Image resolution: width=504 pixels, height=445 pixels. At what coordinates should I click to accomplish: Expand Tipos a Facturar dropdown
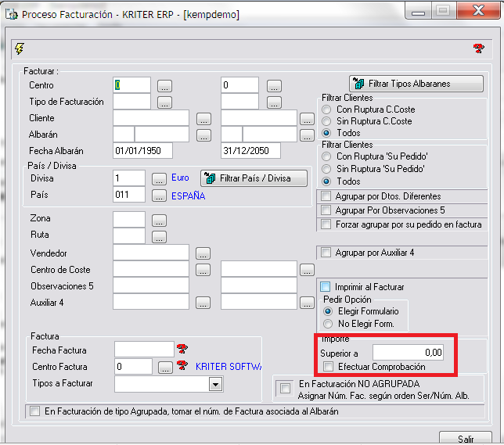214,384
